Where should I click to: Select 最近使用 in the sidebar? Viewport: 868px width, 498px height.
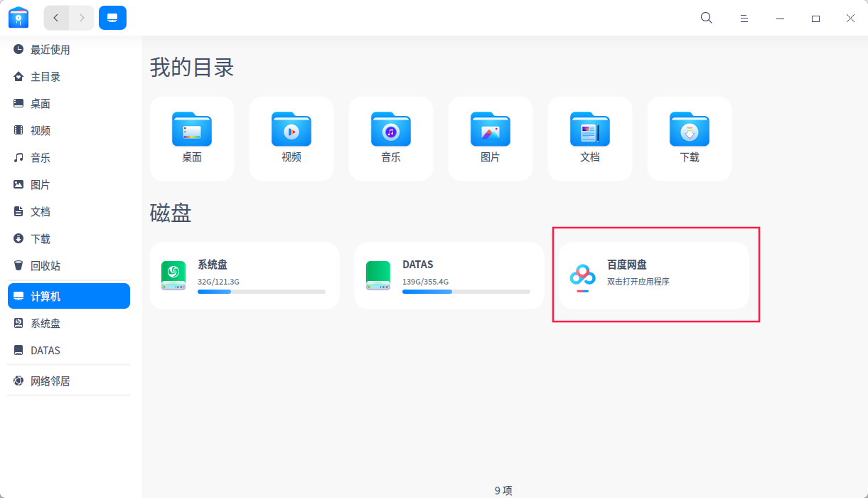pos(69,50)
